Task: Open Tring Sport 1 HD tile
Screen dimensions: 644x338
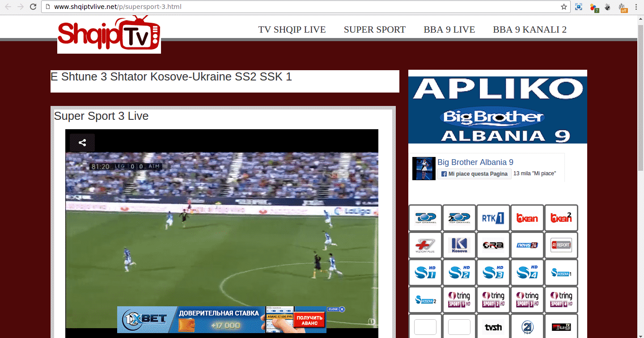Action: click(x=459, y=300)
